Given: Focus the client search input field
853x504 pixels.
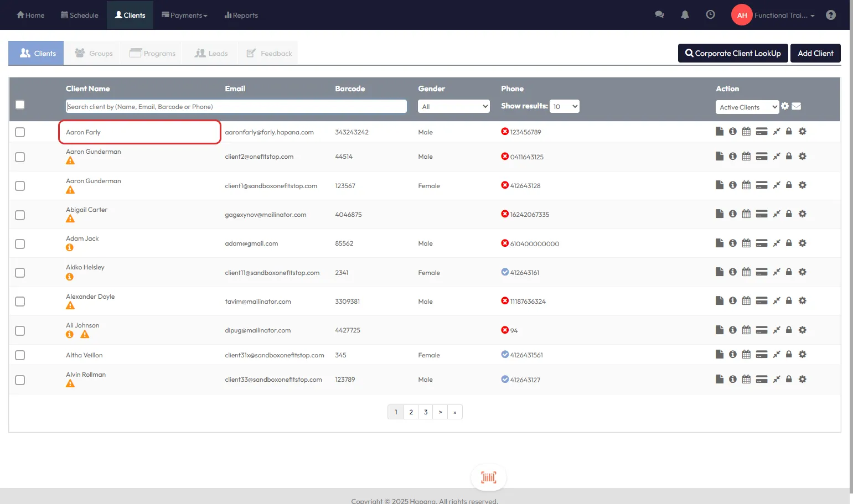Looking at the screenshot, I should point(236,106).
